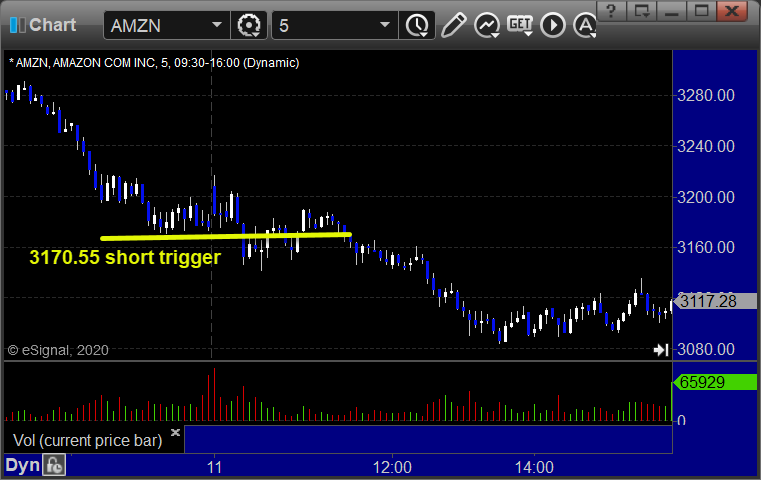Image resolution: width=761 pixels, height=480 pixels.
Task: Select the yellow short trigger trendline
Action: click(226, 236)
